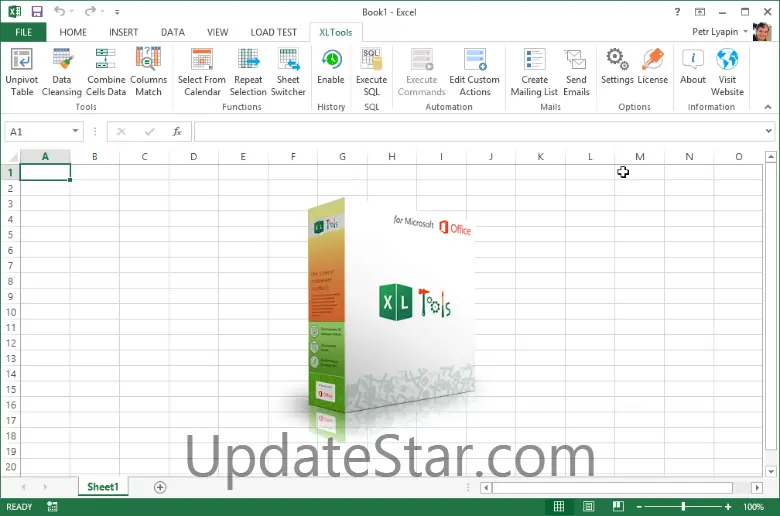Expand the formula bar
The height and width of the screenshot is (516, 780).
(768, 132)
